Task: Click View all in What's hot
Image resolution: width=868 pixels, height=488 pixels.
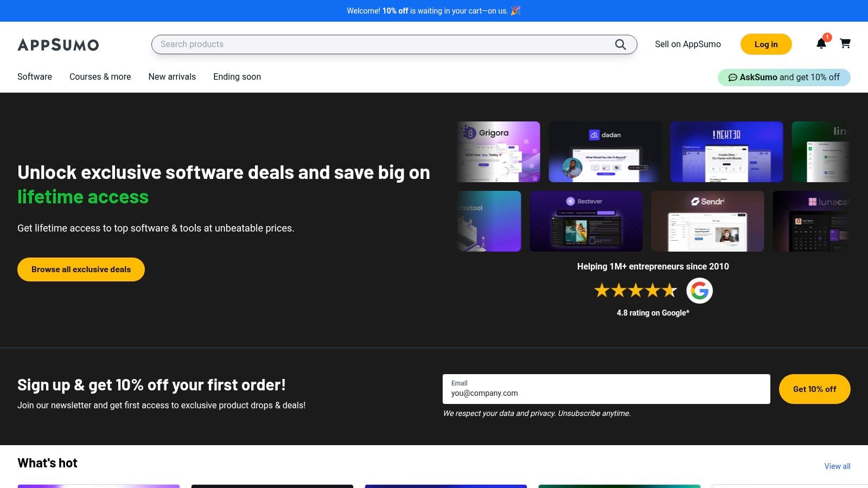Action: [x=837, y=466]
